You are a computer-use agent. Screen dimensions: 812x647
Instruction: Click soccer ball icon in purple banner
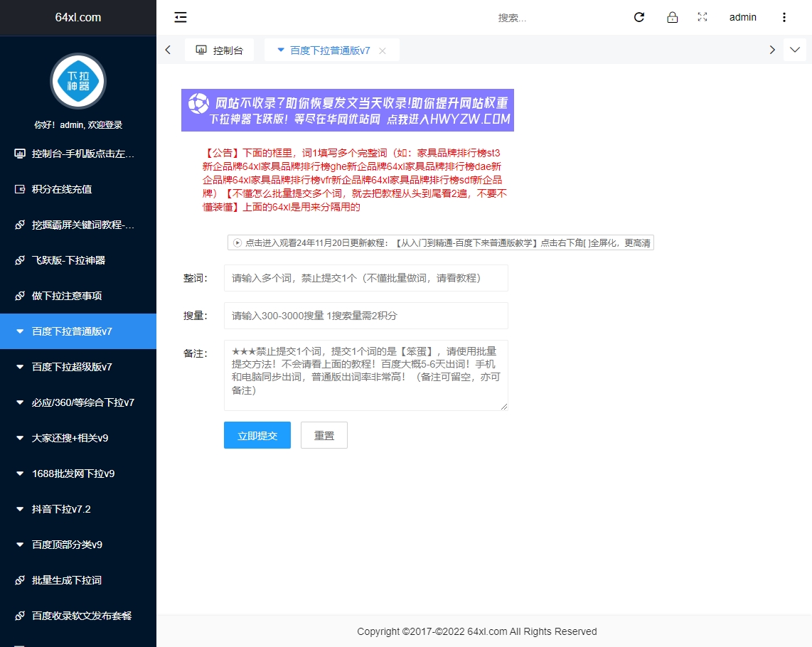tap(198, 103)
